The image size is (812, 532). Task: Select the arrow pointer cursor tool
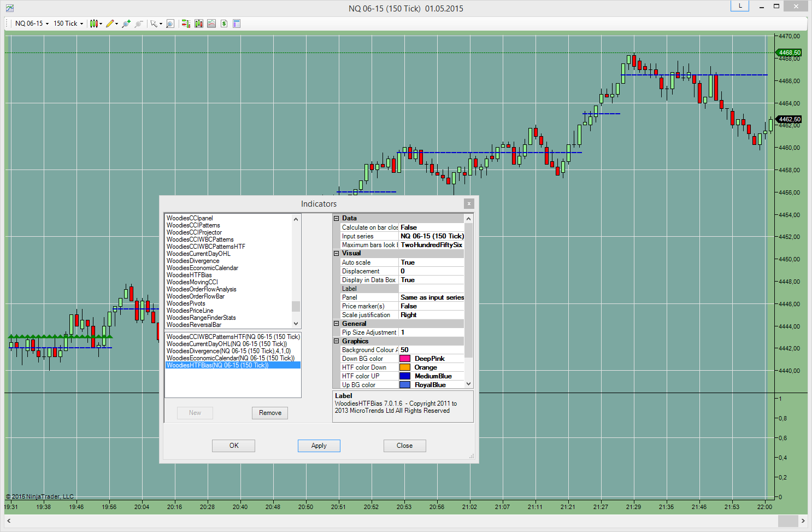[x=155, y=24]
